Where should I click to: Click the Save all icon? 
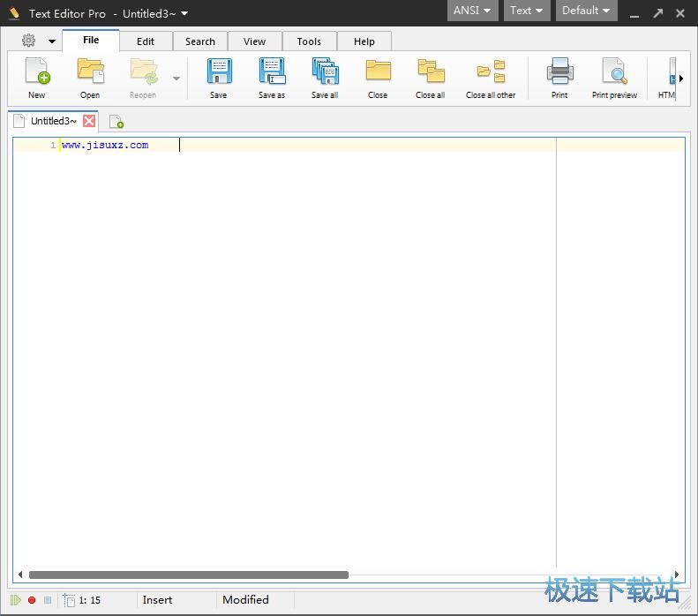(325, 72)
